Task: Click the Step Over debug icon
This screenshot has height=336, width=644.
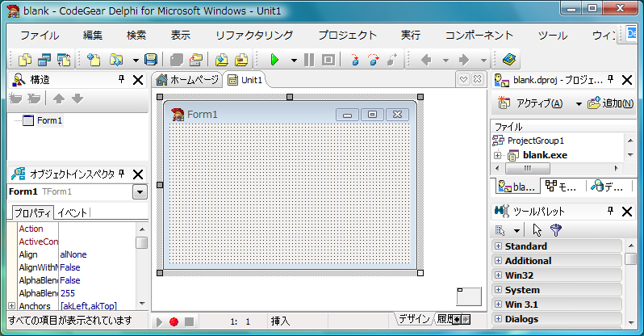Action: (374, 60)
